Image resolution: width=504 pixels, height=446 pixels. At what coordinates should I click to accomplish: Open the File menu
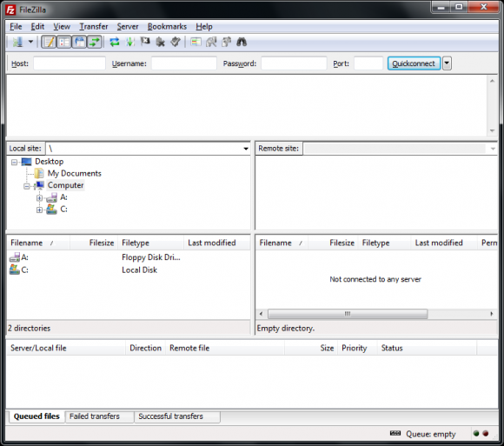16,26
